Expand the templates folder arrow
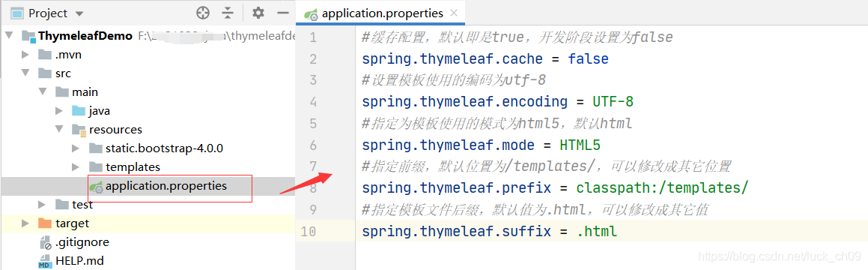 click(x=76, y=167)
